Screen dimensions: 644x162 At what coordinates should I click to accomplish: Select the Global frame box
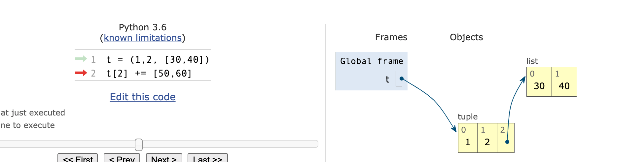tap(372, 71)
